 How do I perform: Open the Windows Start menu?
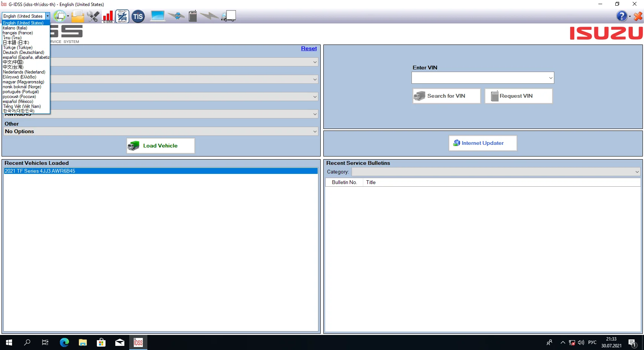[x=9, y=342]
